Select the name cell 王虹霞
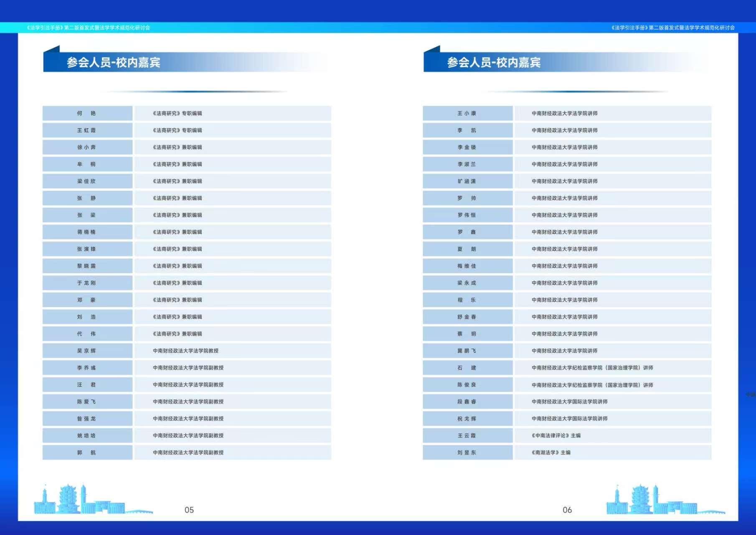 pos(86,130)
